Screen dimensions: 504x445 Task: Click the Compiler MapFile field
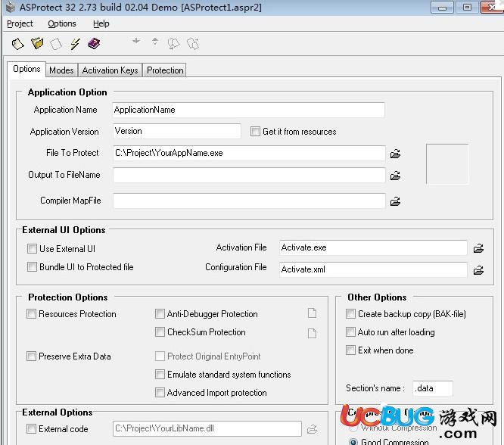coord(249,201)
